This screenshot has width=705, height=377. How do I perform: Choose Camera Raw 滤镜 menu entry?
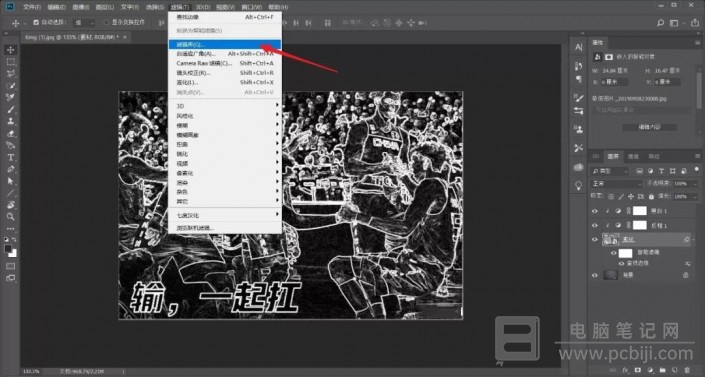coord(225,63)
